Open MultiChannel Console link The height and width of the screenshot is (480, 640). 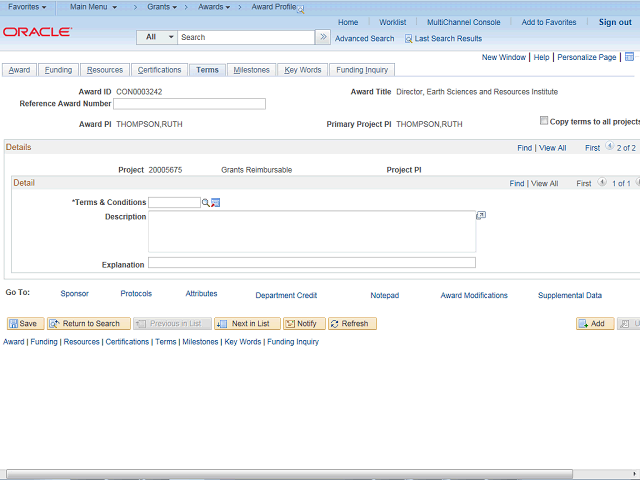click(x=463, y=22)
